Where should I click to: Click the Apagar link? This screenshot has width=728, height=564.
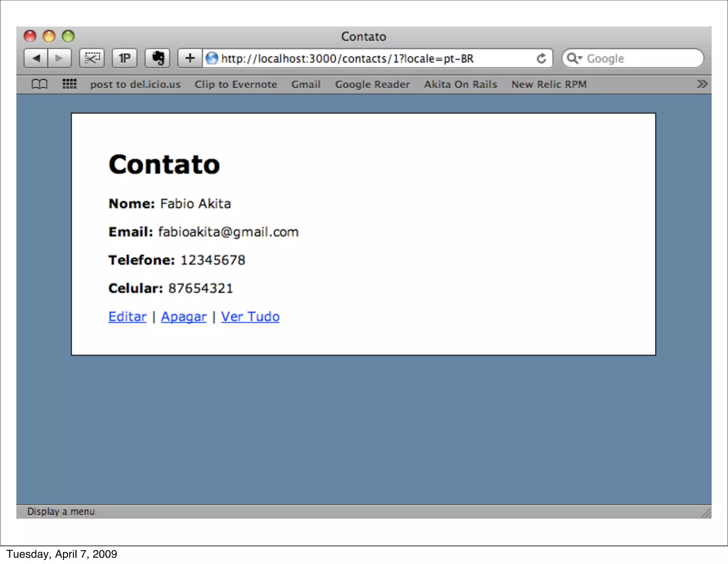(x=183, y=317)
